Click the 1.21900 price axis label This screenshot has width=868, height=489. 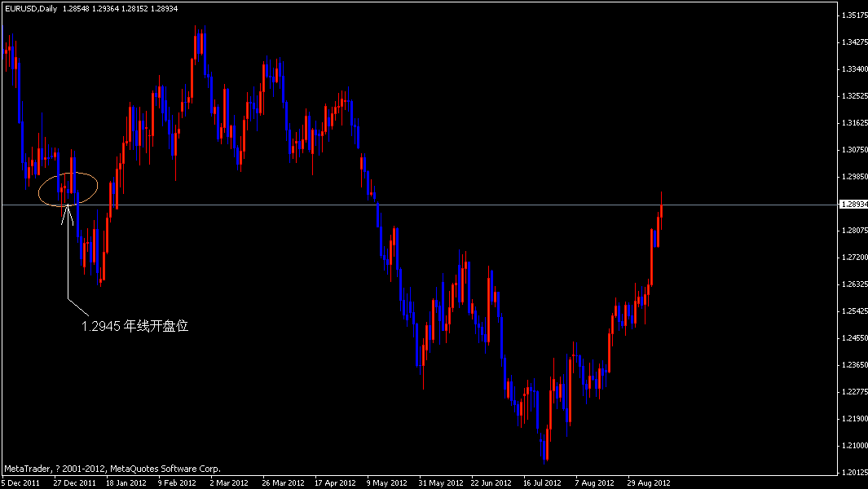854,419
